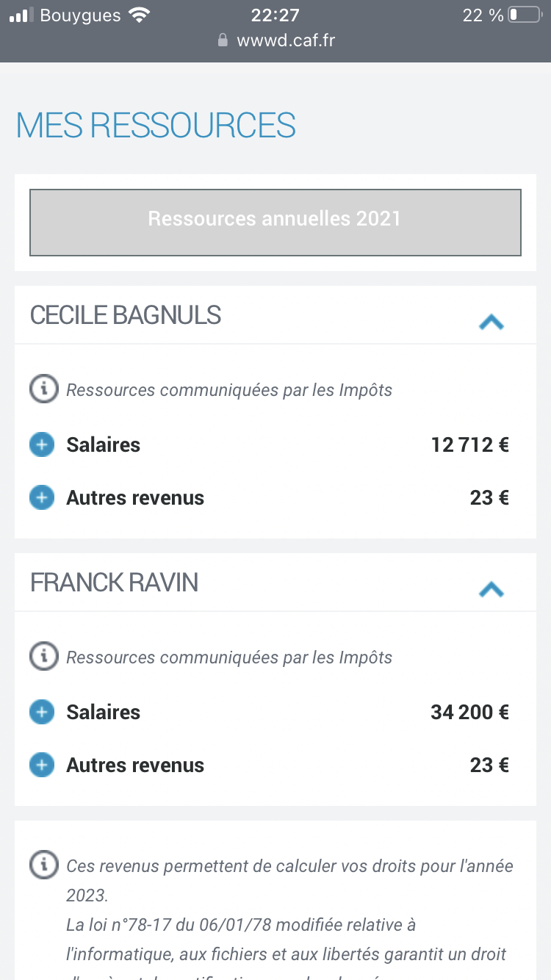
Task: Tap the FRANCK RAVIN header
Action: (x=115, y=583)
